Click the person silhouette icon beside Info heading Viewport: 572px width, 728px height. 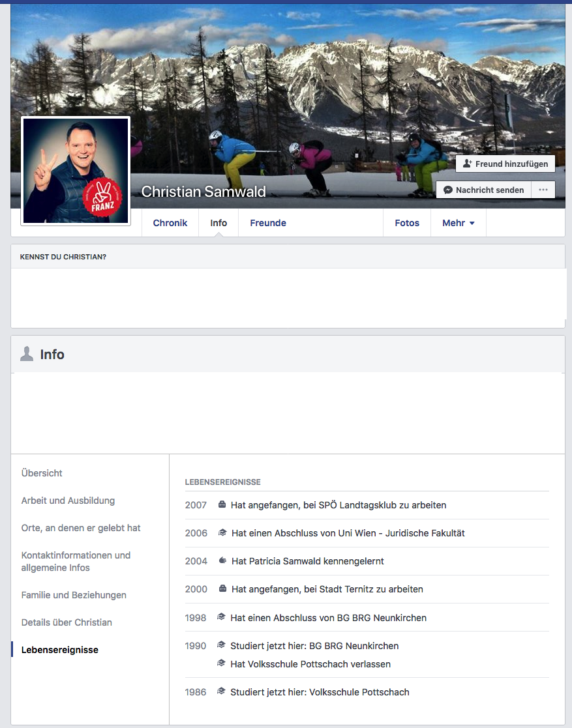click(x=27, y=354)
